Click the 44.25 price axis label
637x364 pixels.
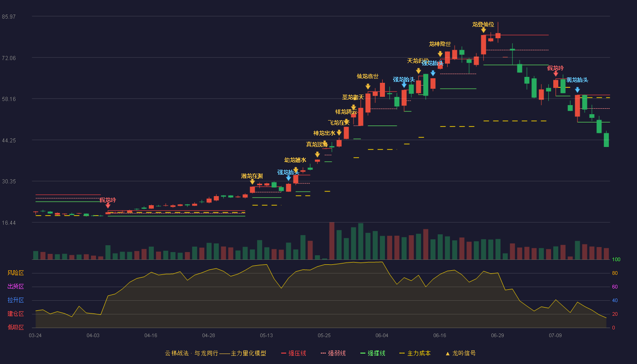click(9, 141)
